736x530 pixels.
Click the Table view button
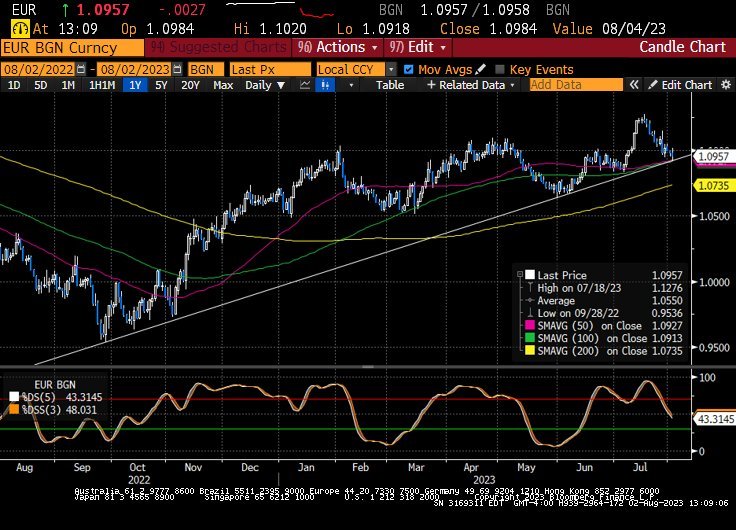tap(390, 86)
